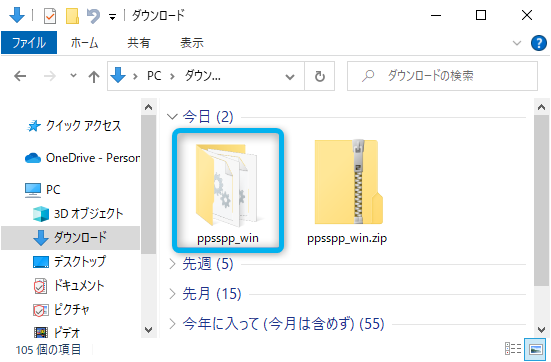Select ダウンロード in navigation pane
This screenshot has height=362, width=551.
(x=70, y=238)
